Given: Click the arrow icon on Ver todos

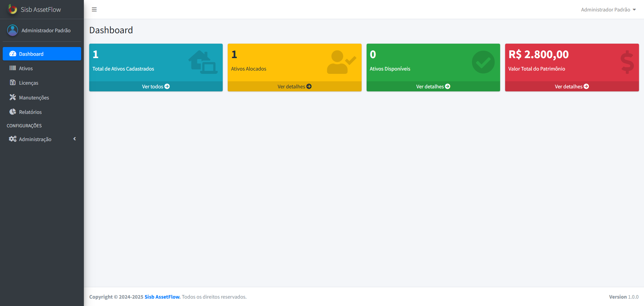Looking at the screenshot, I should tap(167, 86).
